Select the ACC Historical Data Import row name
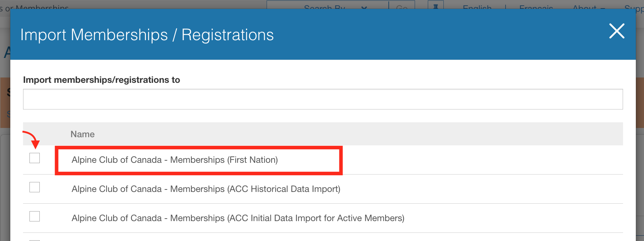 click(206, 189)
